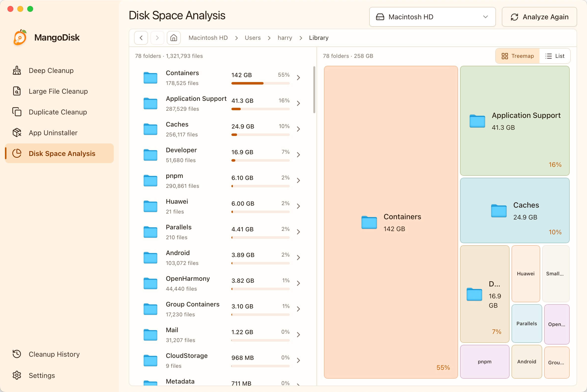Navigate to harry breadcrumb
587x392 pixels.
pos(285,38)
